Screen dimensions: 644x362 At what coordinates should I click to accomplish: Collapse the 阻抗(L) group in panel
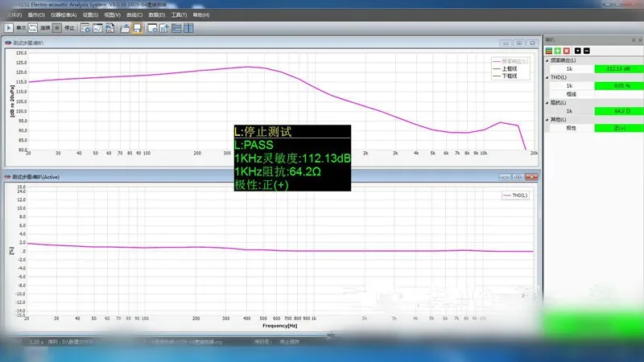(x=547, y=102)
